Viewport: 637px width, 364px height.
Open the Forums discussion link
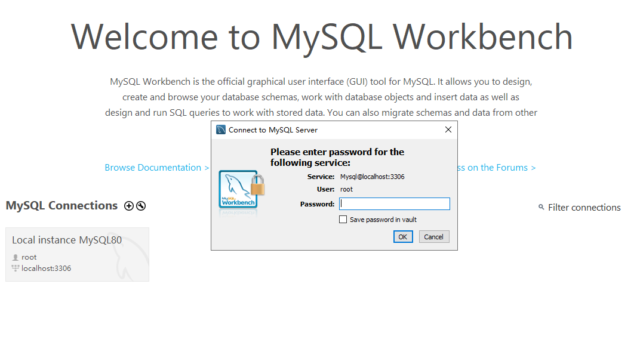[497, 168]
